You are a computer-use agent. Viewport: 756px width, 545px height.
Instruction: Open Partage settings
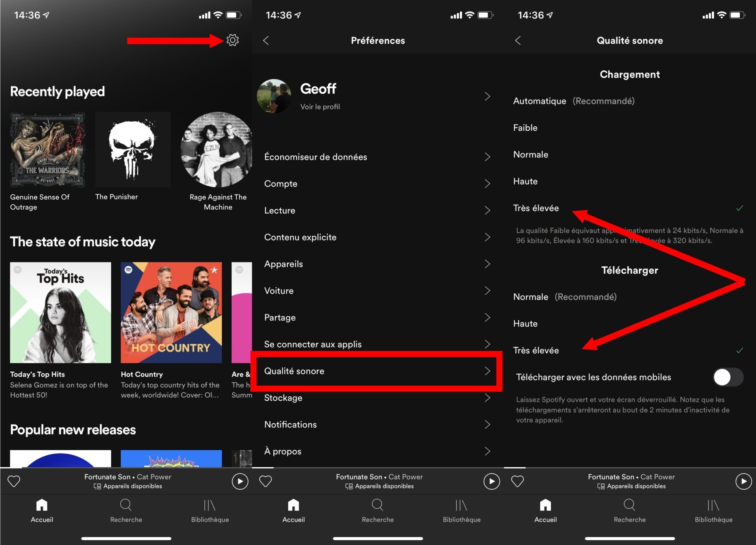[378, 318]
